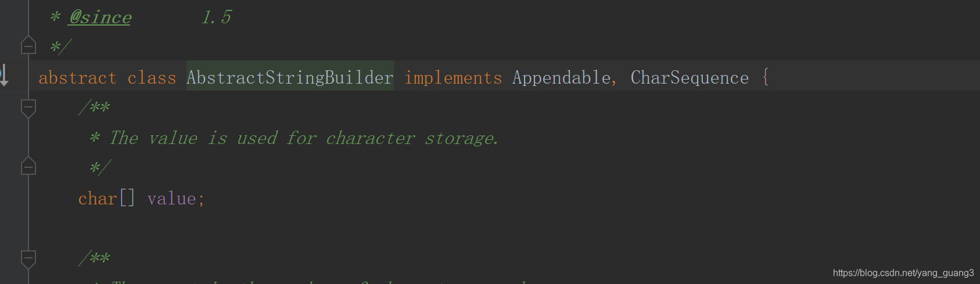Click the opening curly brace of the class
980x284 pixels.
(766, 77)
